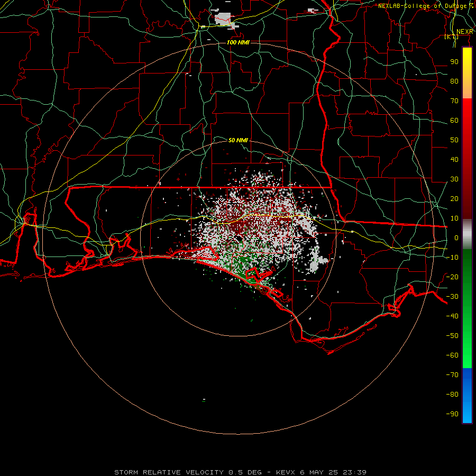
Task: Click the scale value "80"
Action: tap(454, 81)
